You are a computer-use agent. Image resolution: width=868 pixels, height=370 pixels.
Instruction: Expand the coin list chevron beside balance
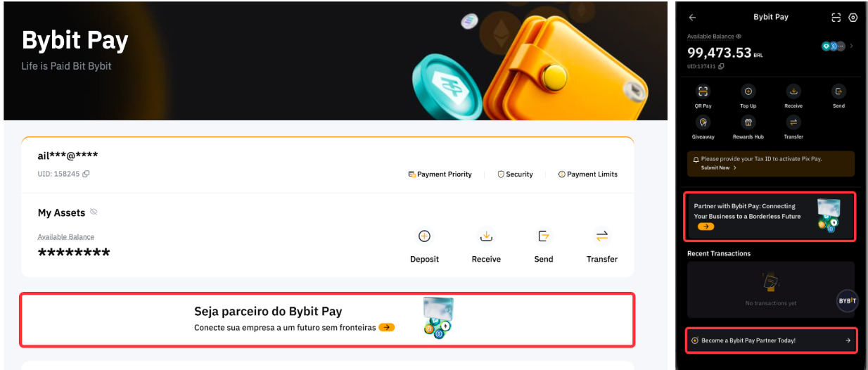pos(851,46)
